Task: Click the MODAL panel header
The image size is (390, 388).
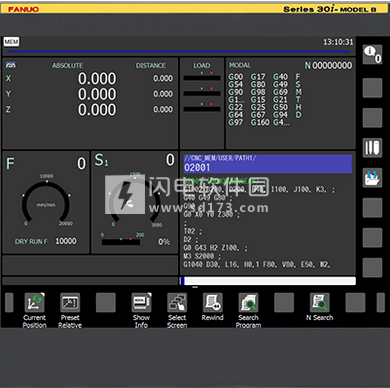Action: 240,65
